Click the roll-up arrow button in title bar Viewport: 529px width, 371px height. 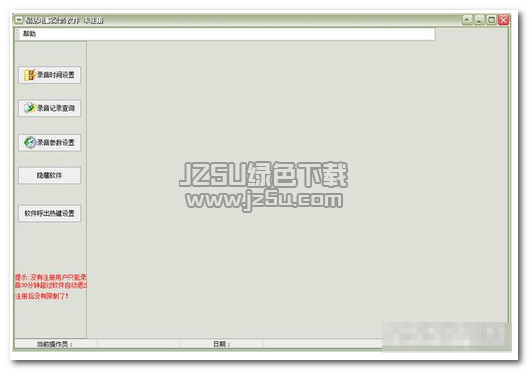click(x=467, y=20)
